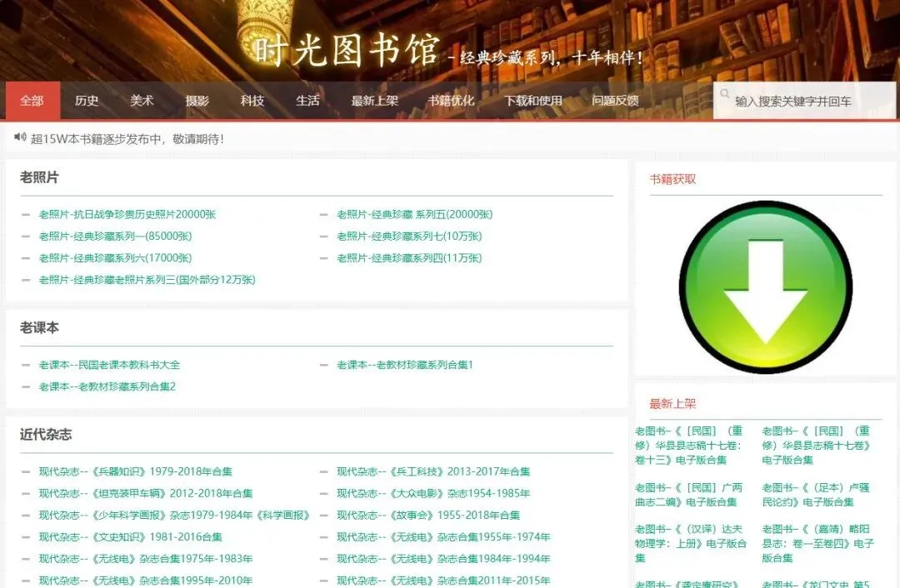Open 老课本--老教材珍藏系列合集2 link
Viewport: 900px width, 588px height.
(x=107, y=386)
